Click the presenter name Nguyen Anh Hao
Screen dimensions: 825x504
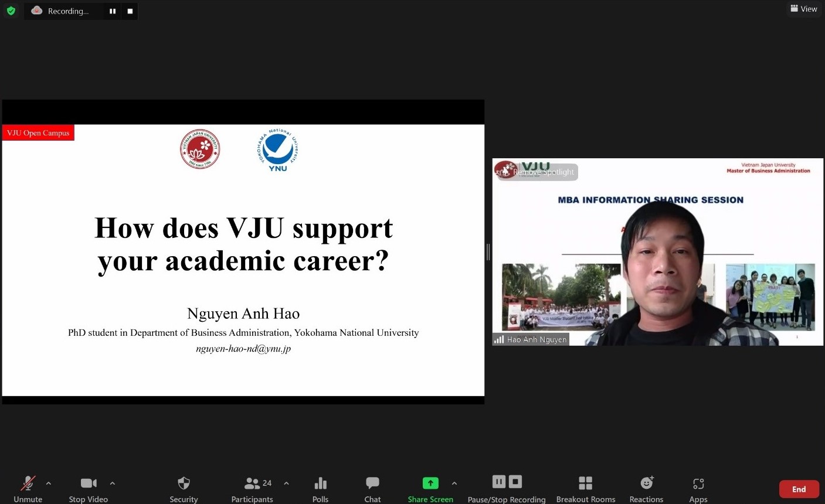pyautogui.click(x=243, y=314)
